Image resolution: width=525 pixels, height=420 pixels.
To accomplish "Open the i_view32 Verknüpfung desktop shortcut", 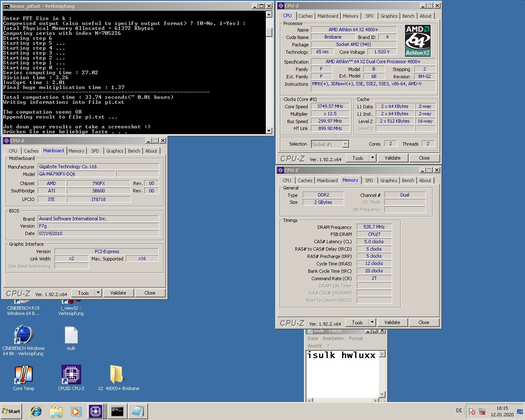I will (71, 308).
